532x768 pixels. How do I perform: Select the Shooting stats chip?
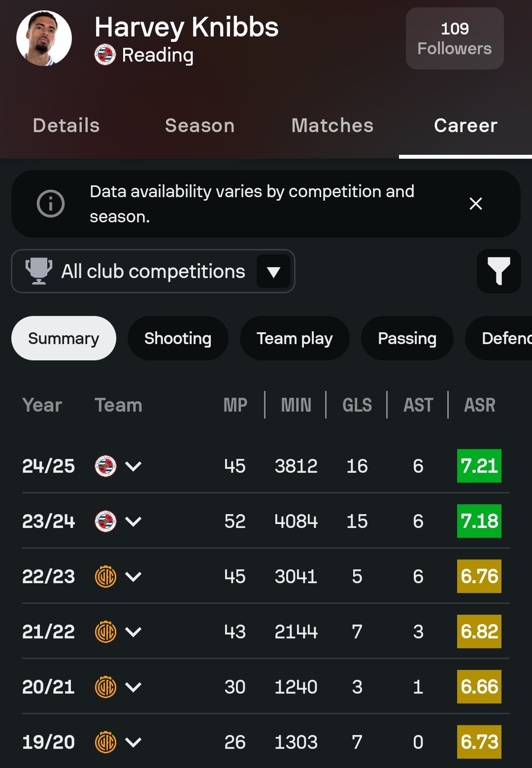(x=178, y=338)
